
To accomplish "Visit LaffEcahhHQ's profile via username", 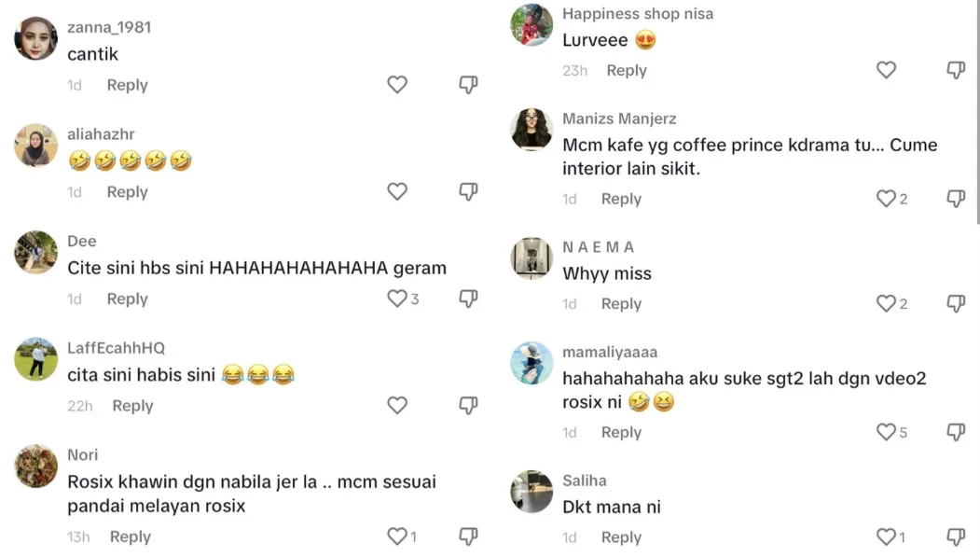I will (x=116, y=348).
